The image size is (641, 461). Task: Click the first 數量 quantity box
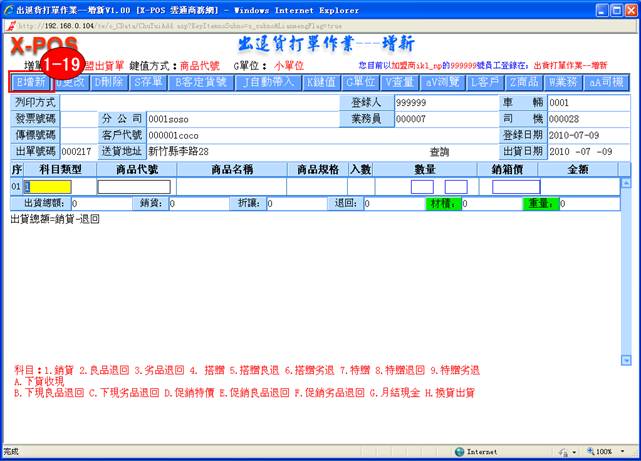(x=422, y=186)
